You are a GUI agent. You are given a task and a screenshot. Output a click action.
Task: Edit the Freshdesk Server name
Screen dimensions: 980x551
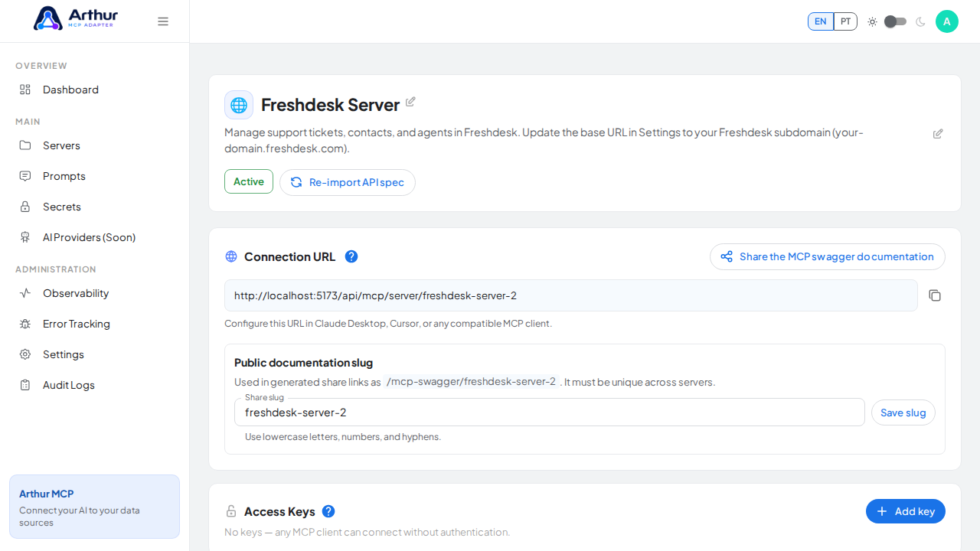coord(410,102)
